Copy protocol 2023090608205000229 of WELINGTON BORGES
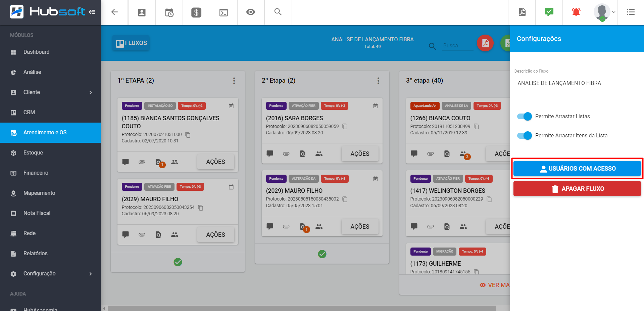 [x=489, y=199]
